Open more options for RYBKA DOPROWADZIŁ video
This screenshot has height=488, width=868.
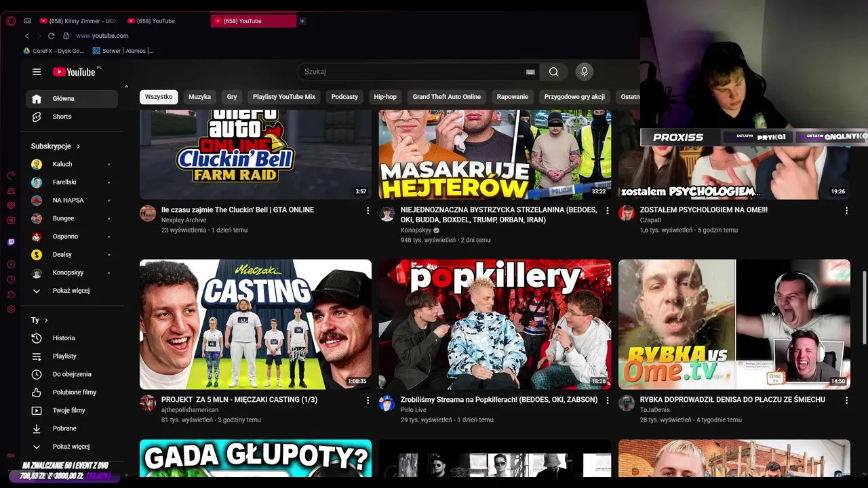[846, 401]
